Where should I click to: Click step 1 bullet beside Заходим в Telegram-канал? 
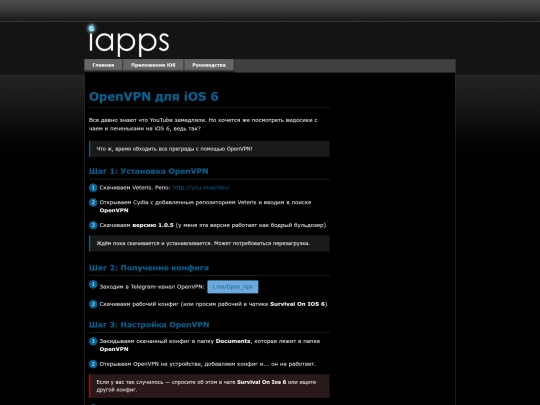(93, 284)
